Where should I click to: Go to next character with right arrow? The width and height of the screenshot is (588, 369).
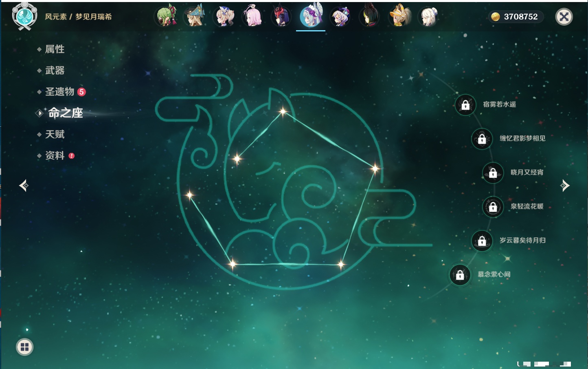pyautogui.click(x=565, y=186)
